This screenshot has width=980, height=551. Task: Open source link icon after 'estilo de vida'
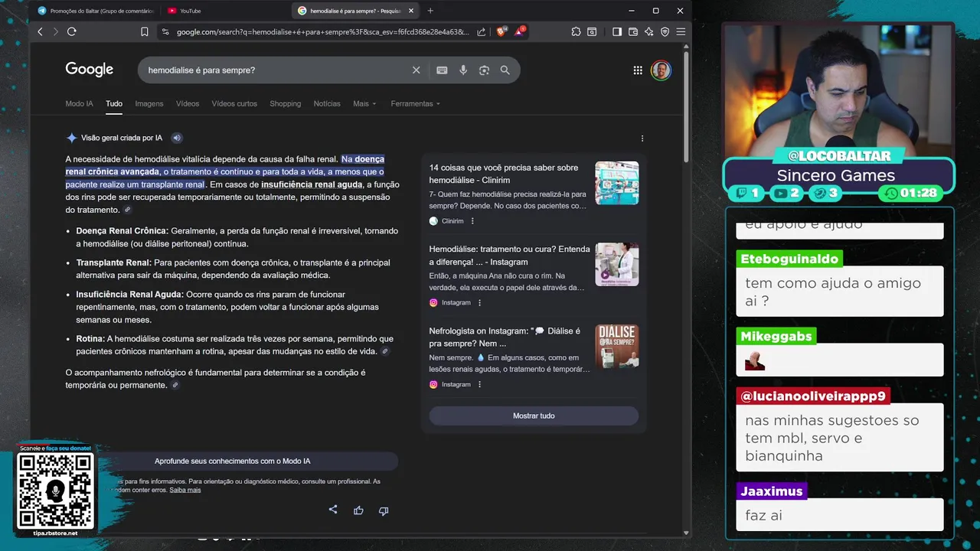point(385,351)
